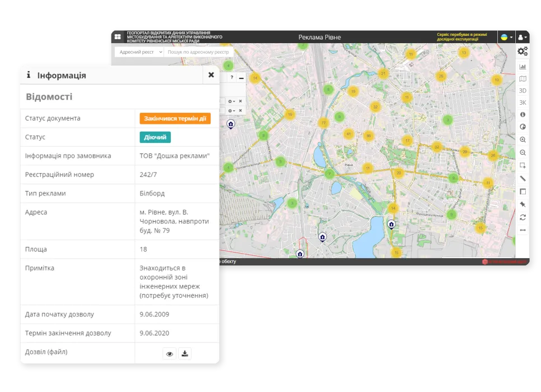Remove first layer with small x icon
This screenshot has height=392, width=541.
[x=240, y=101]
